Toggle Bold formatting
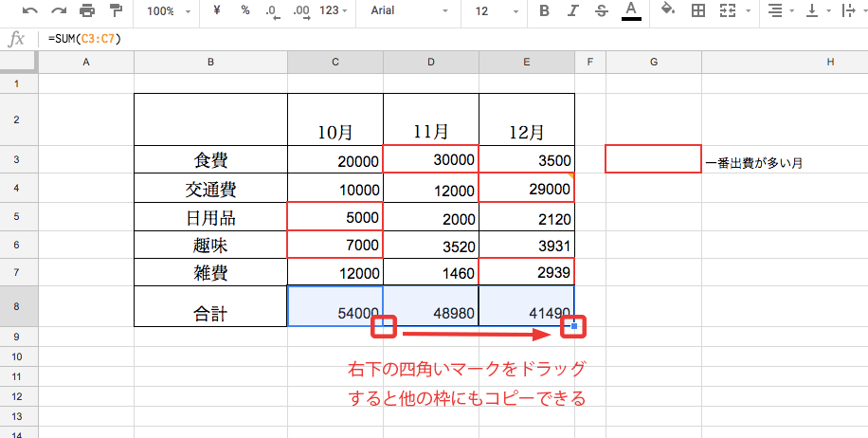 tap(544, 11)
